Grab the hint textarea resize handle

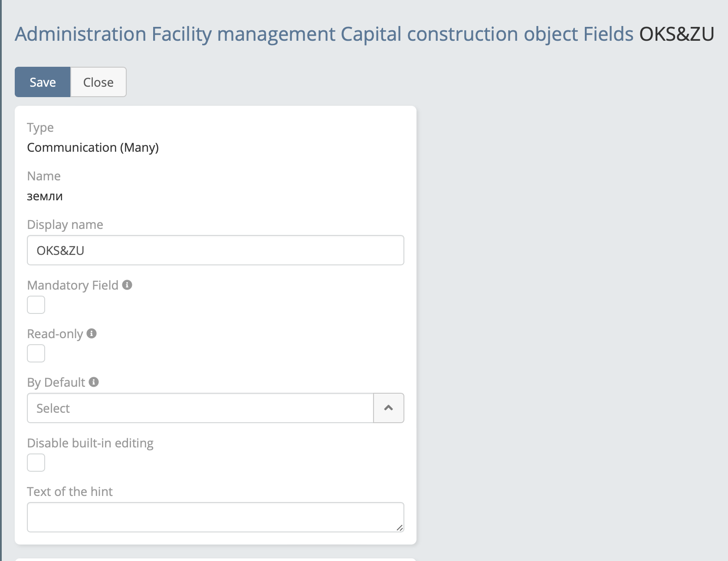pos(400,528)
